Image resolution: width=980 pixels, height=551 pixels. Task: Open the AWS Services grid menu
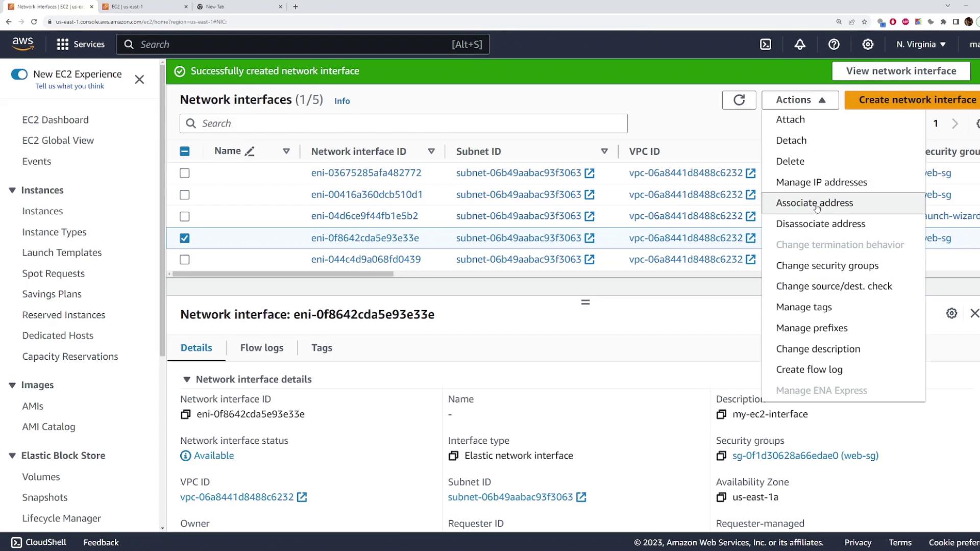point(63,44)
